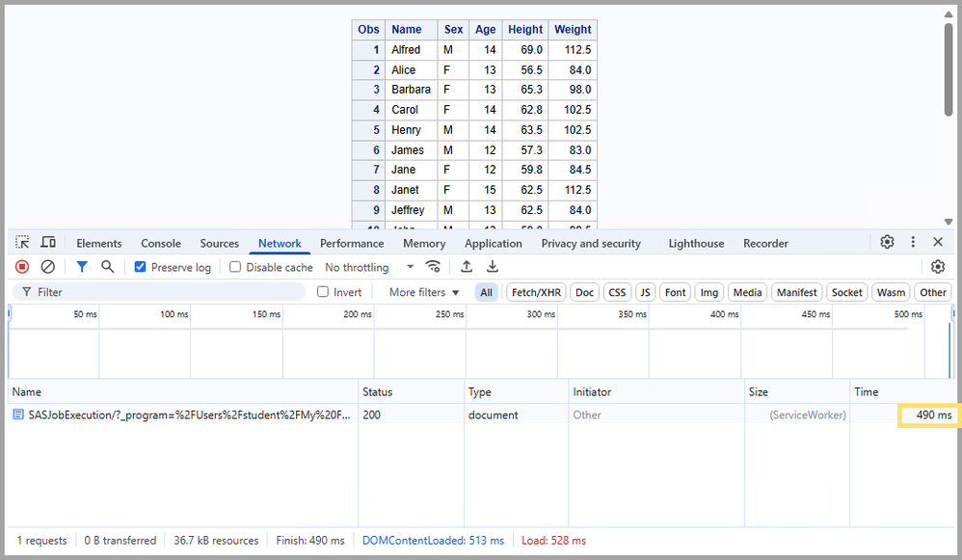The height and width of the screenshot is (560, 962).
Task: Click the funnel filter icon
Action: pyautogui.click(x=82, y=267)
